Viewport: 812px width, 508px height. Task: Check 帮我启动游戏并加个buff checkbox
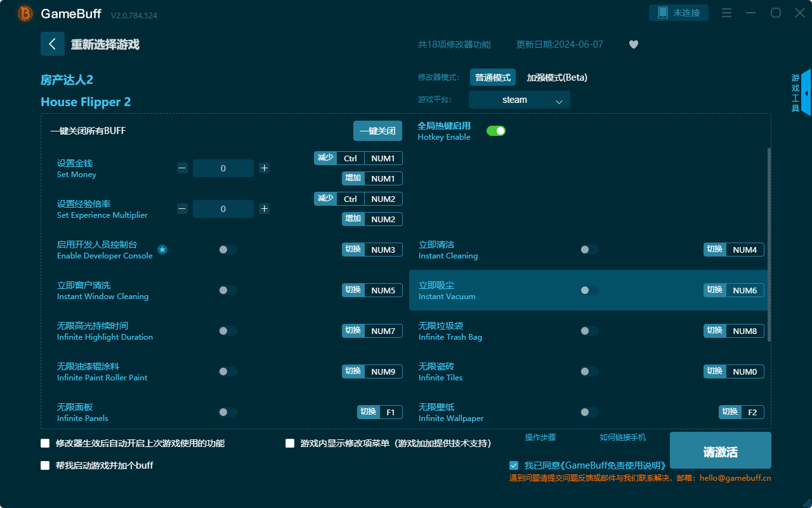pyautogui.click(x=45, y=465)
